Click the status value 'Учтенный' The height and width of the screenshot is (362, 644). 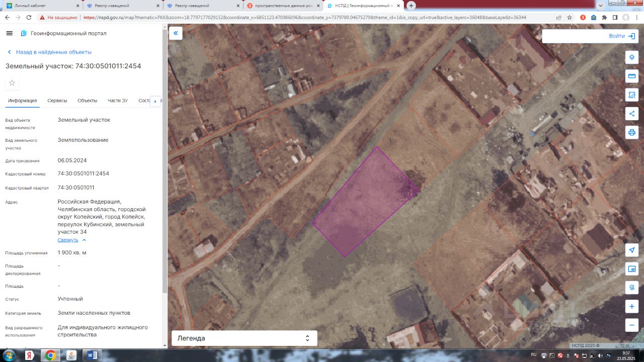70,299
